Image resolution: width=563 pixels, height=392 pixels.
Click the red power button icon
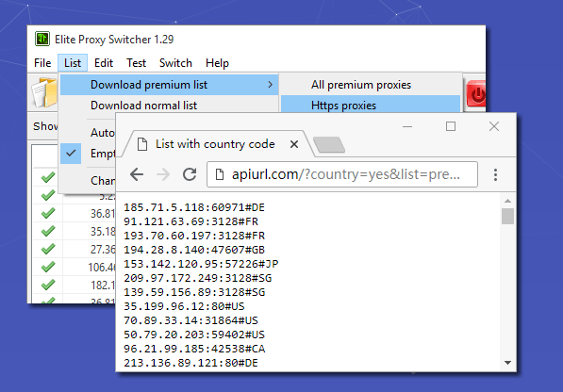coord(476,93)
